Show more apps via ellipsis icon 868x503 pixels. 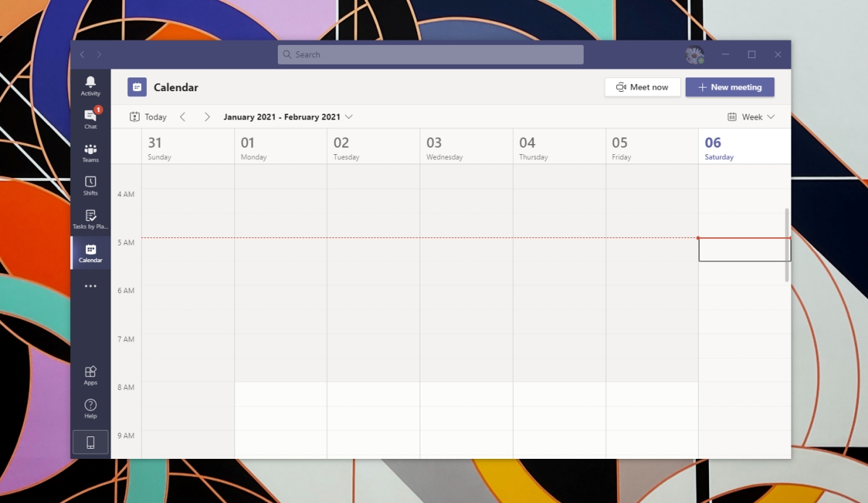90,286
